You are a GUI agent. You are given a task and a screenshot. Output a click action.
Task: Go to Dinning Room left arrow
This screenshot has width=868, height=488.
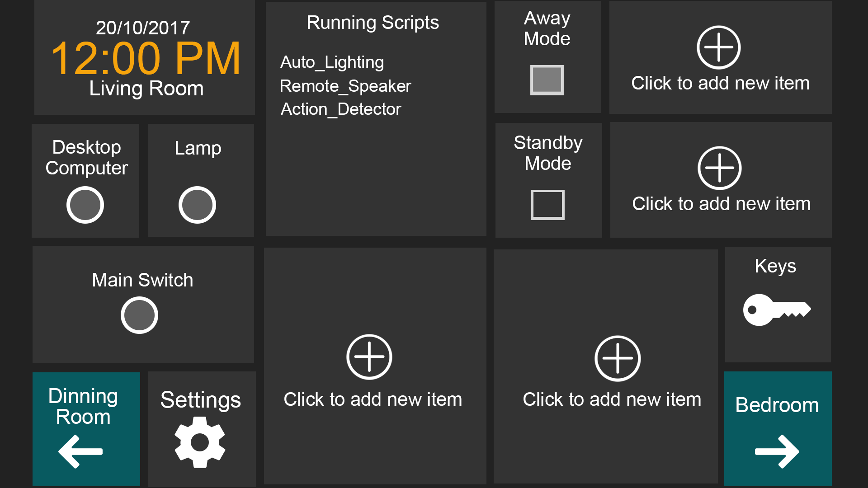pos(80,451)
